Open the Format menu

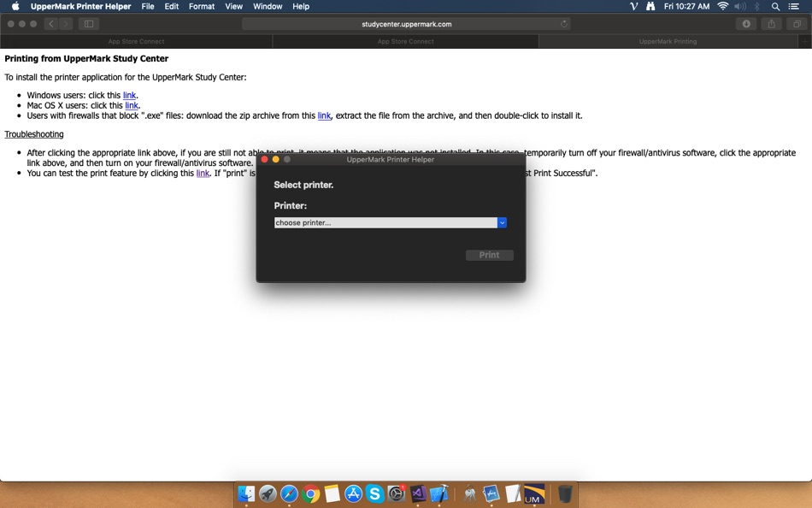tap(202, 6)
